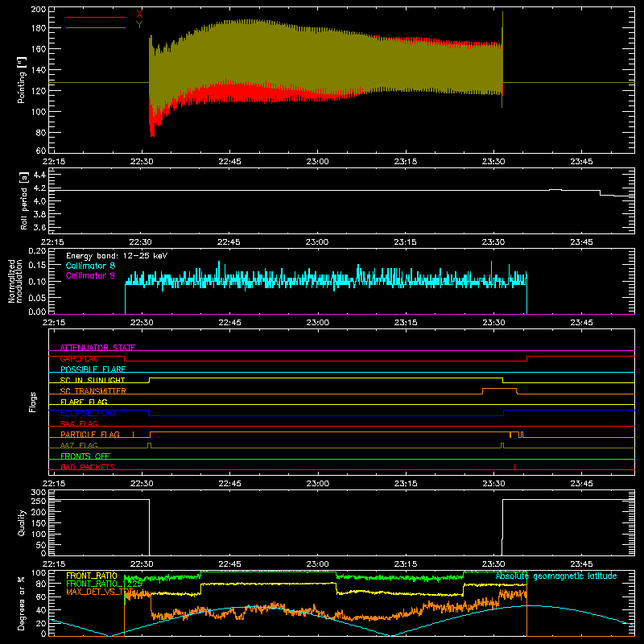The height and width of the screenshot is (644, 644).
Task: Click the 23:00 time label under Roll period plot
Action: (x=317, y=242)
